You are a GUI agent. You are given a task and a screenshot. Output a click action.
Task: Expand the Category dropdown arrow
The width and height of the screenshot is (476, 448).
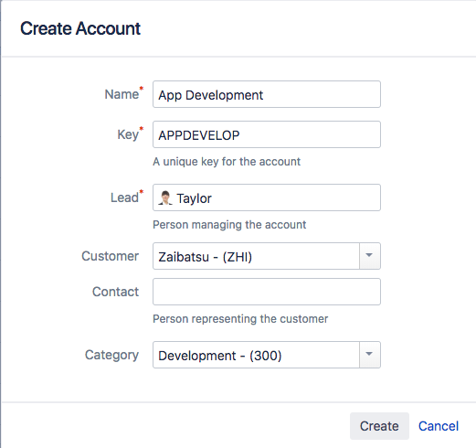(369, 355)
